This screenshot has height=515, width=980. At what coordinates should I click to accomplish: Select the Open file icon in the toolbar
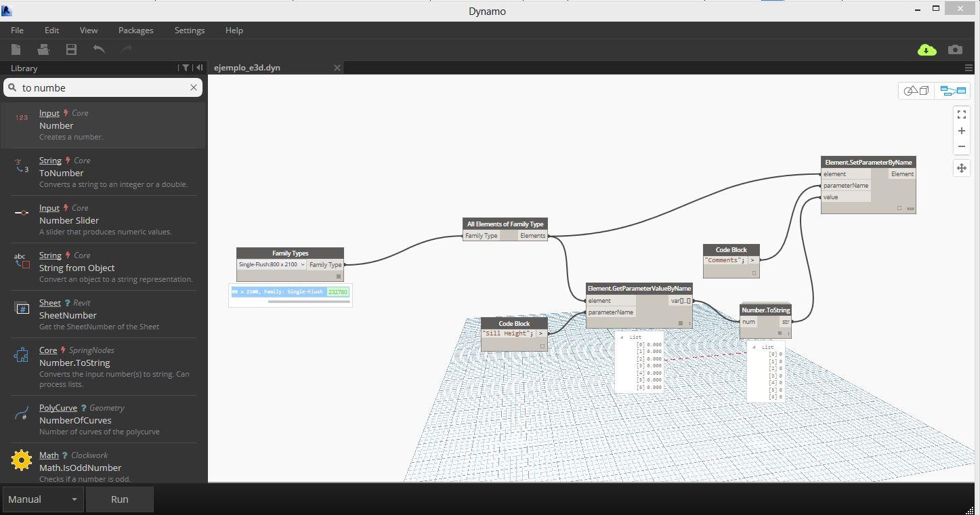pyautogui.click(x=43, y=49)
